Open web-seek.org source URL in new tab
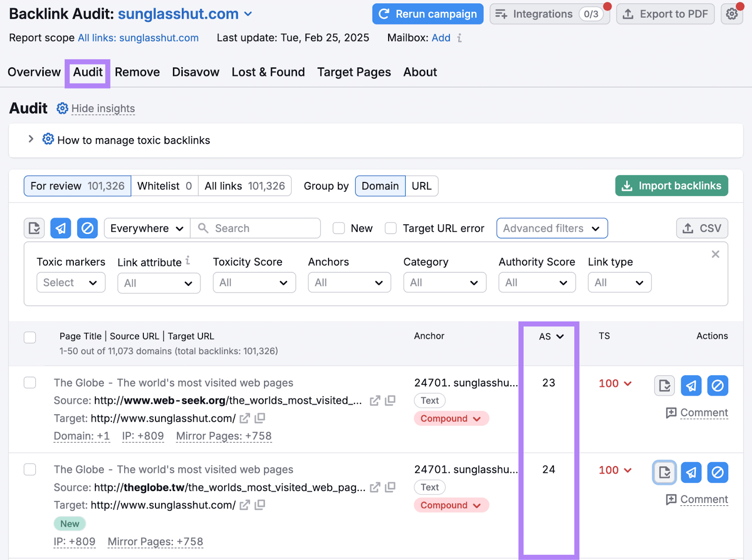The height and width of the screenshot is (560, 752). click(x=375, y=401)
